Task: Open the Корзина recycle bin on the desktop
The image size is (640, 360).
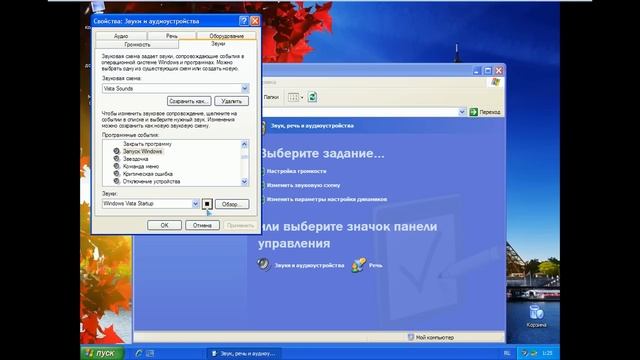Action: 536,316
